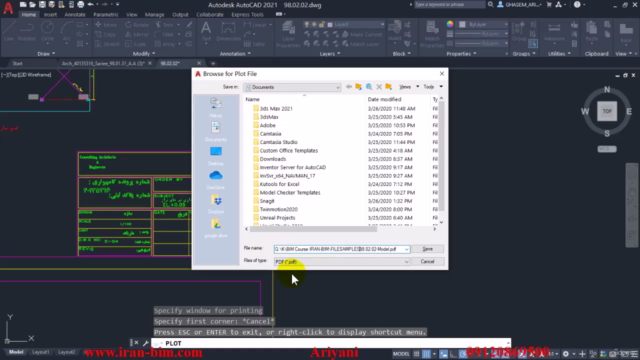Click the Open folder icon in quick access
640x360 pixels.
(32, 4)
